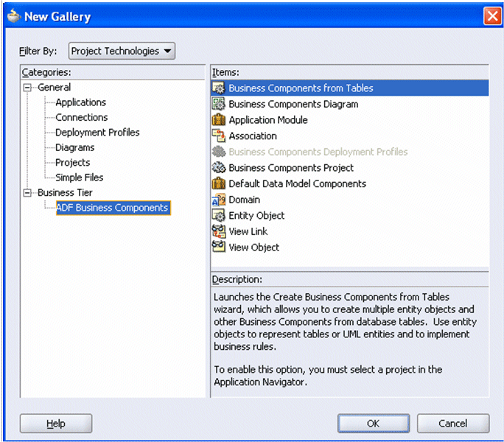This screenshot has width=504, height=442.
Task: Click the Business Components Deployment Profiles icon
Action: [x=219, y=152]
